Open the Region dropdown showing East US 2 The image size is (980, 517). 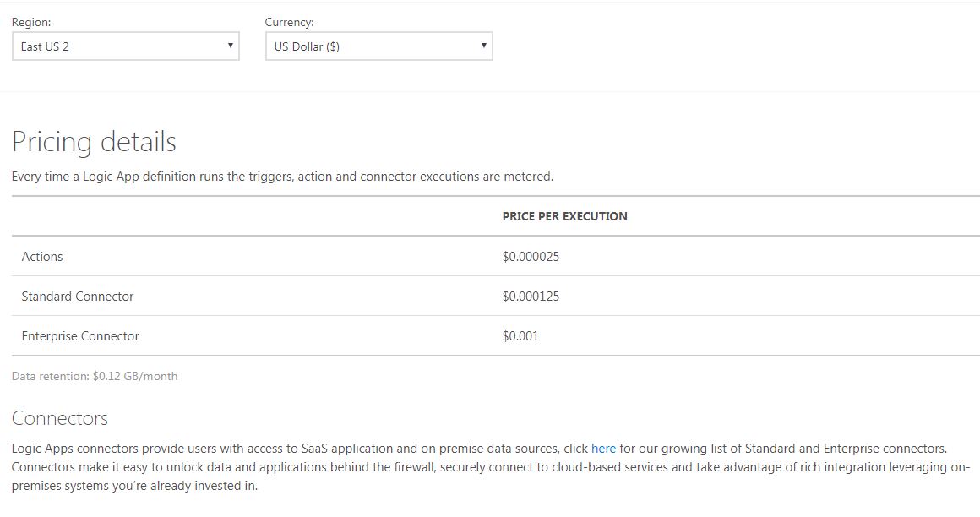(118, 46)
